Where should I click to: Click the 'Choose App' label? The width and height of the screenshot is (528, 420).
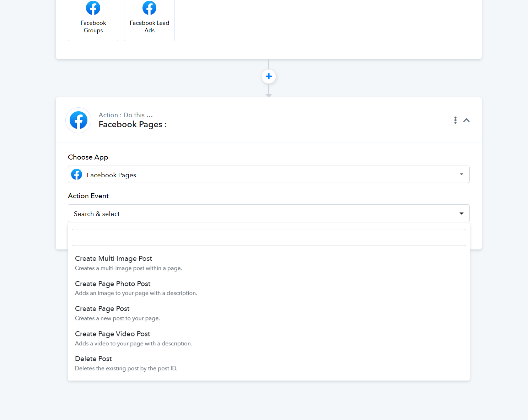pyautogui.click(x=88, y=157)
